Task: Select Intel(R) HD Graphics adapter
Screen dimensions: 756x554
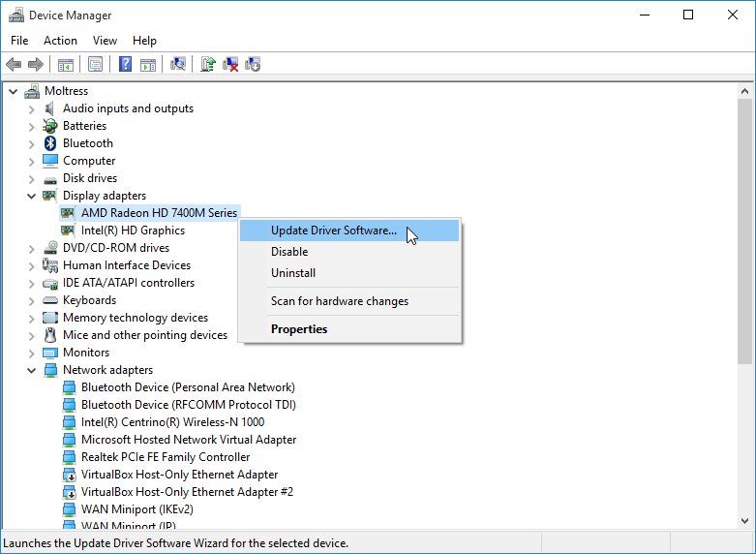Action: pyautogui.click(x=133, y=231)
